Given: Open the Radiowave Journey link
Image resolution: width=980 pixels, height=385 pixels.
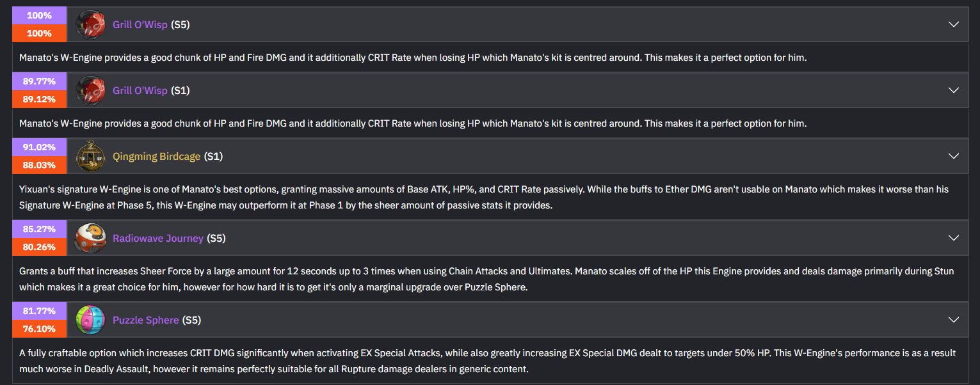Looking at the screenshot, I should [157, 239].
